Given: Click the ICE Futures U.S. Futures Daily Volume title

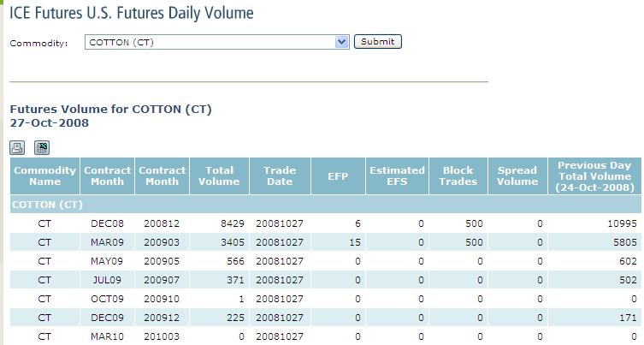Looking at the screenshot, I should pyautogui.click(x=132, y=13).
